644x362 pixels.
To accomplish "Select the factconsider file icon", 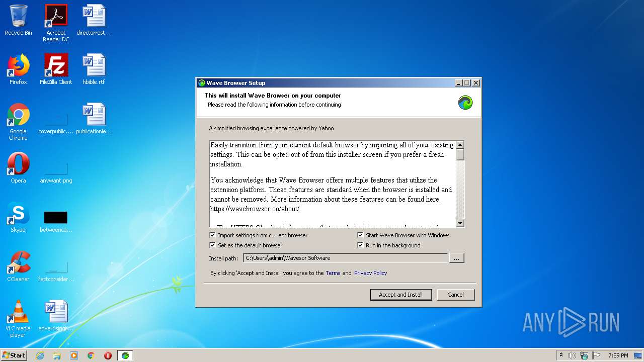I will 56,269.
